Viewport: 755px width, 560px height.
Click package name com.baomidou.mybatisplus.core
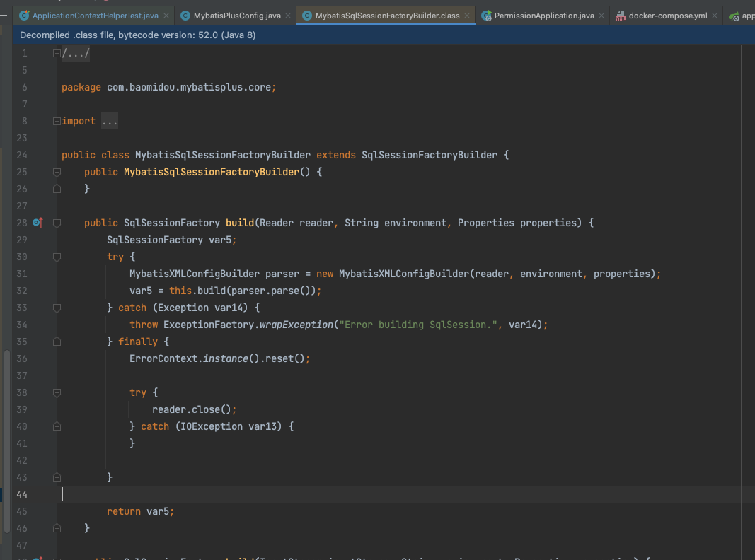pyautogui.click(x=189, y=87)
